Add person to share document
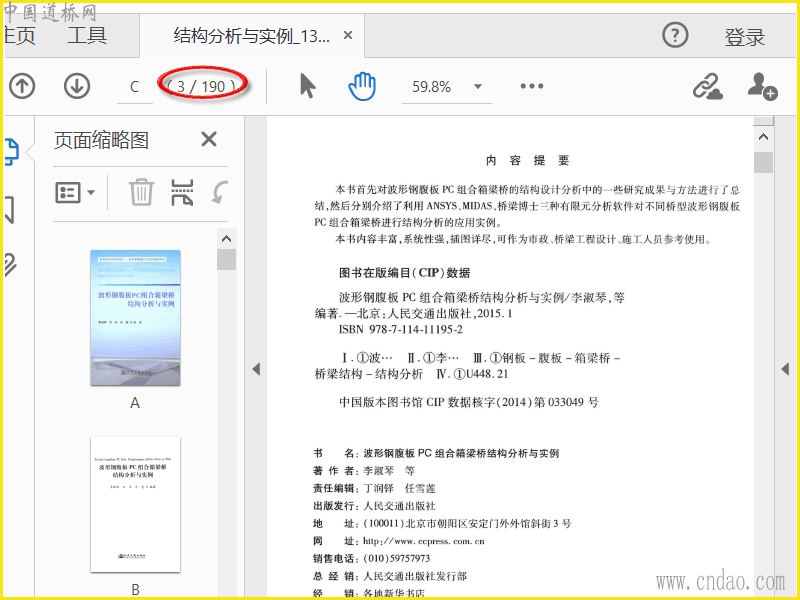Image resolution: width=800 pixels, height=600 pixels. click(x=762, y=86)
